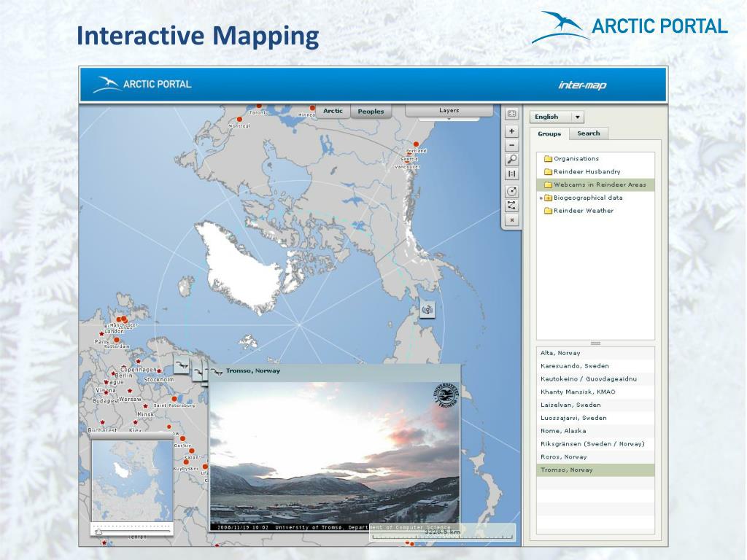The height and width of the screenshot is (560, 747).
Task: Select the path/polyline measure tool
Action: 511,206
